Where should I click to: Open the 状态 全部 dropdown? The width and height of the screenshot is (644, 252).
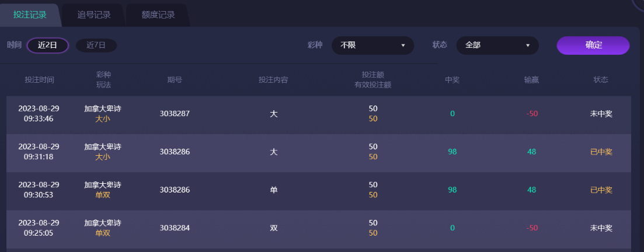[x=497, y=45]
